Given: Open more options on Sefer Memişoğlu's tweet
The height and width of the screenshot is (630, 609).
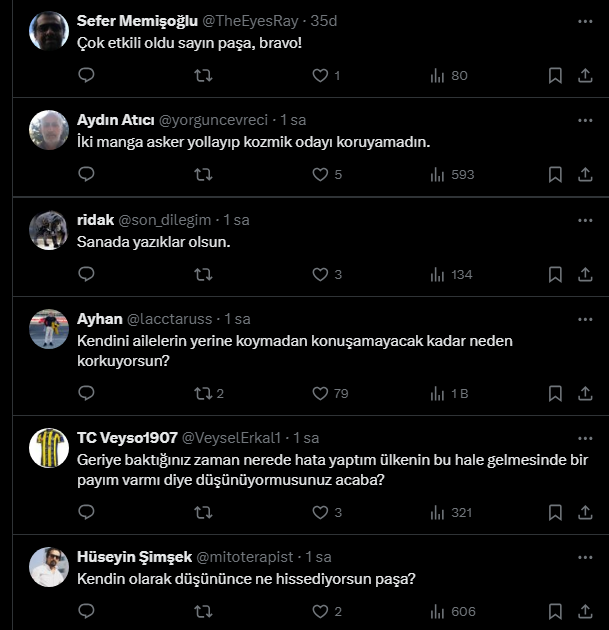Looking at the screenshot, I should [585, 21].
